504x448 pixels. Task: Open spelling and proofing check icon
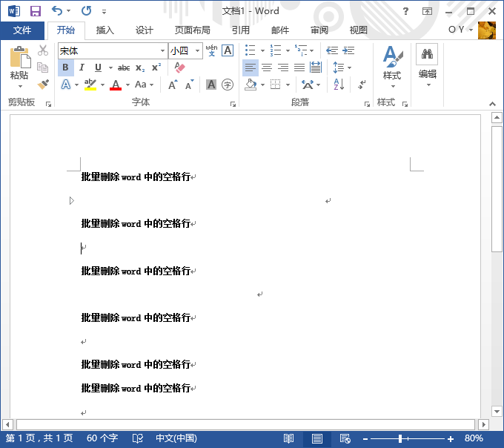point(138,438)
